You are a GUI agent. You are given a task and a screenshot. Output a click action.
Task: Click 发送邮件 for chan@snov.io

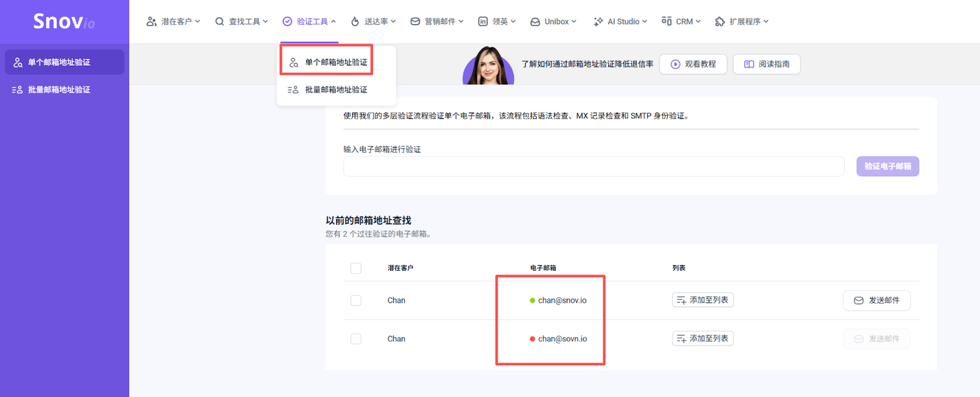click(x=876, y=300)
